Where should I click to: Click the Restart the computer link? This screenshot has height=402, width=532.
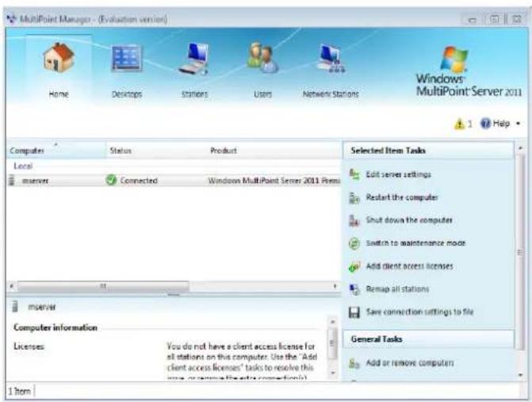click(402, 197)
